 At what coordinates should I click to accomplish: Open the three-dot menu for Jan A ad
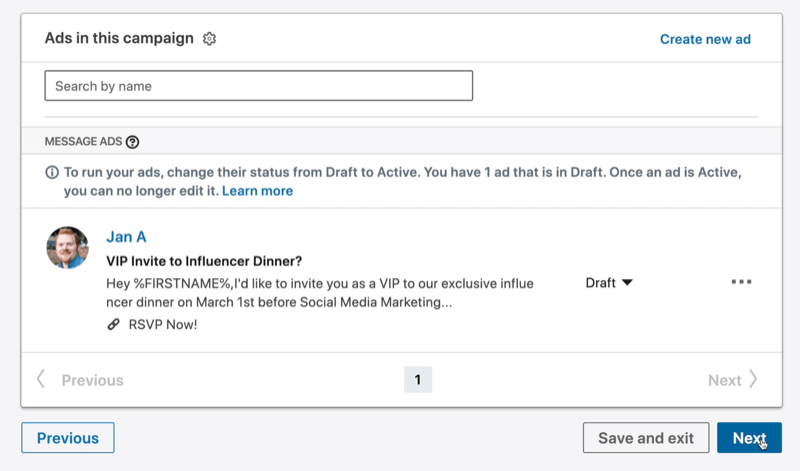pyautogui.click(x=741, y=282)
